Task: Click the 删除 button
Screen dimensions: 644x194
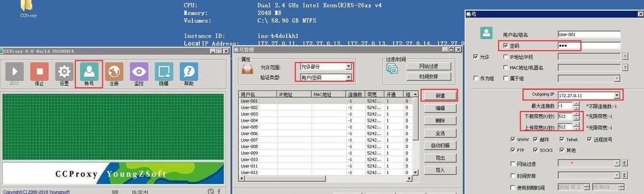Action: point(440,120)
